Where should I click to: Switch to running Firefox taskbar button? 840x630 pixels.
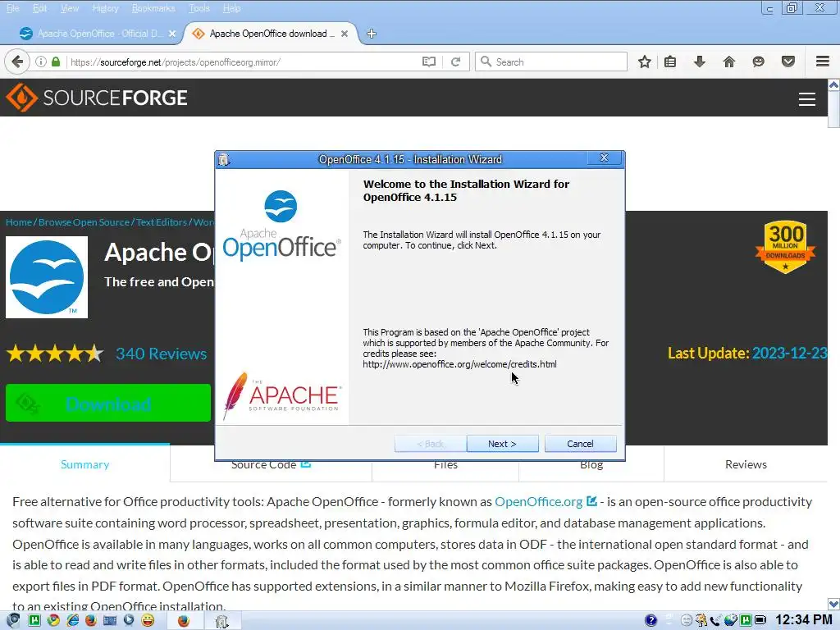pos(184,620)
